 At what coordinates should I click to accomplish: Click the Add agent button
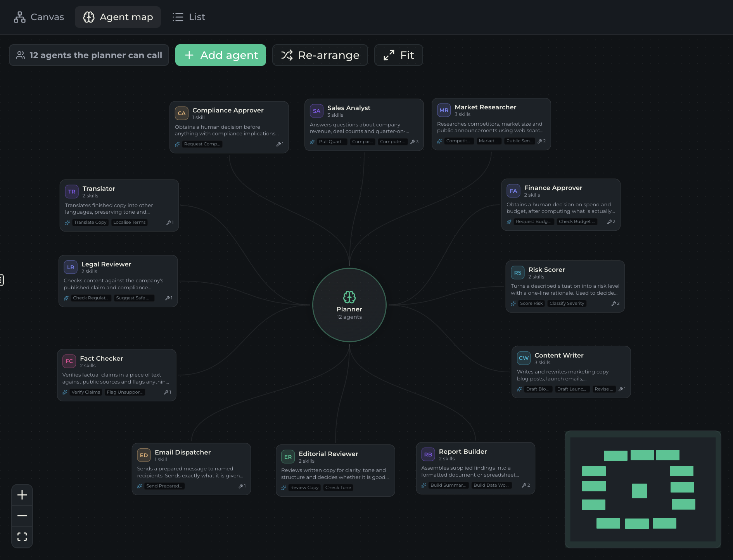(x=221, y=55)
